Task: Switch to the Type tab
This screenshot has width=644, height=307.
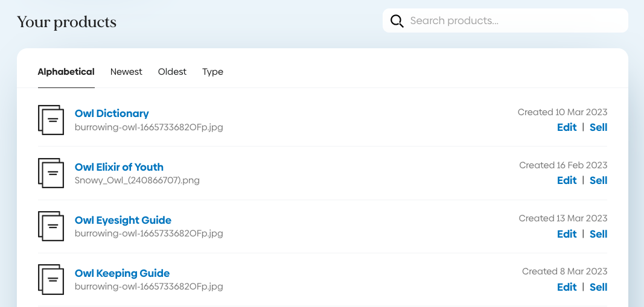Action: click(x=212, y=72)
